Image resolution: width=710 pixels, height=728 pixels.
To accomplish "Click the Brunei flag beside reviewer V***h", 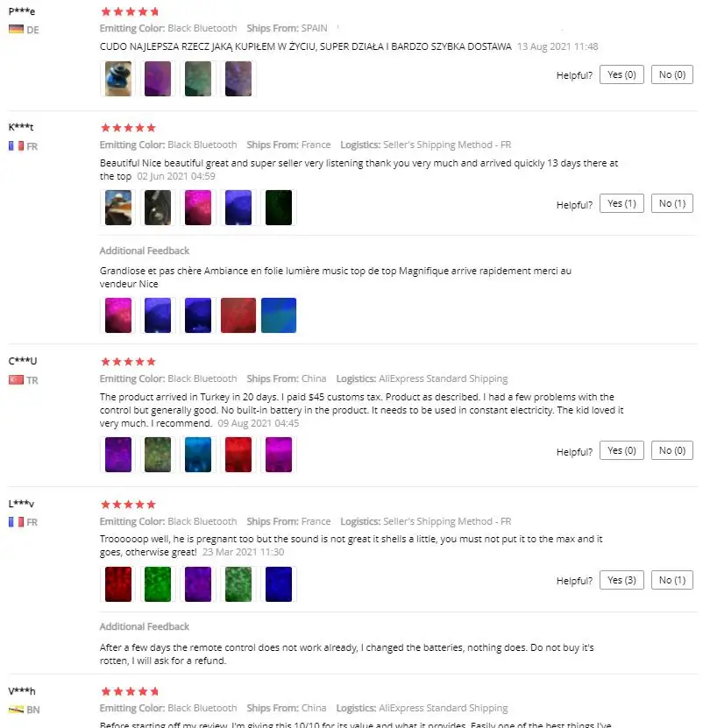I will 15,710.
